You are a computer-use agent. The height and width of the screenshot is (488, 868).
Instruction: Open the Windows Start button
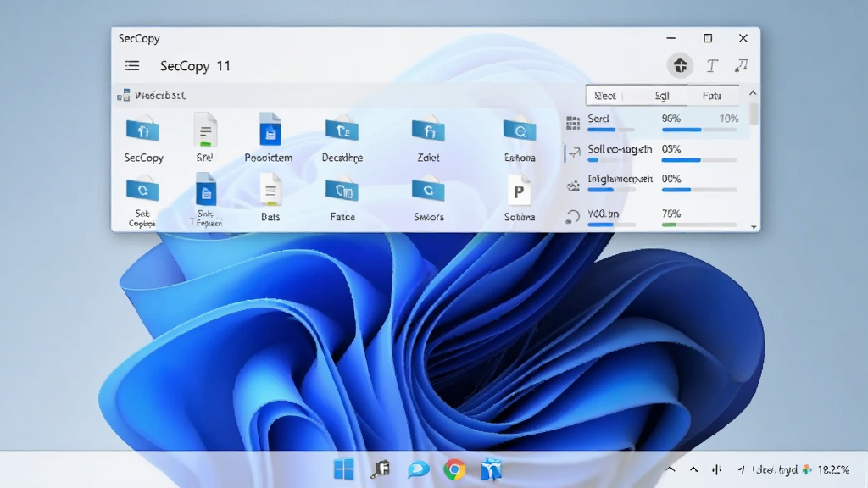(x=344, y=469)
